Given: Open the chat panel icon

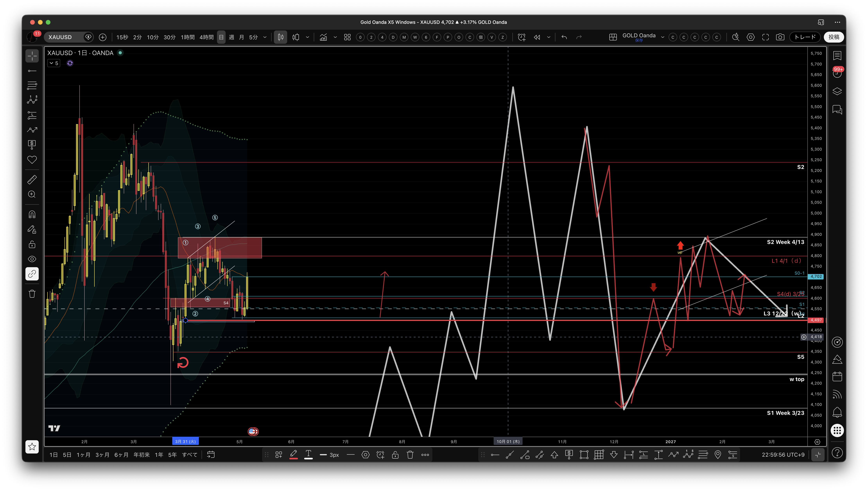Looking at the screenshot, I should tap(837, 110).
